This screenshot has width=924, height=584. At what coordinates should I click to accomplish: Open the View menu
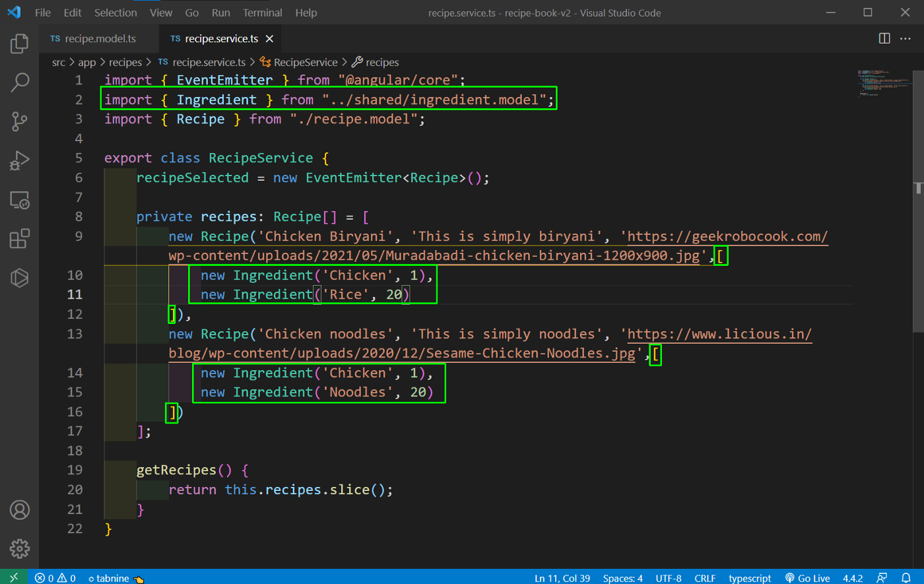tap(161, 13)
